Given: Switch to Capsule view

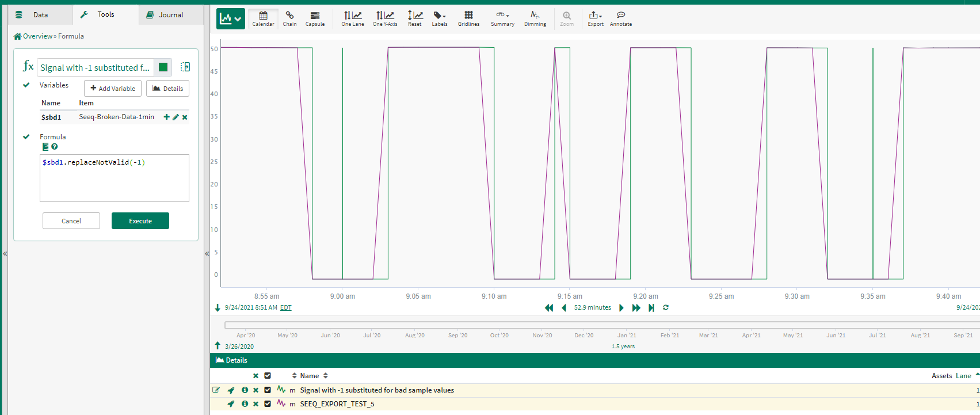Looking at the screenshot, I should click(x=315, y=18).
